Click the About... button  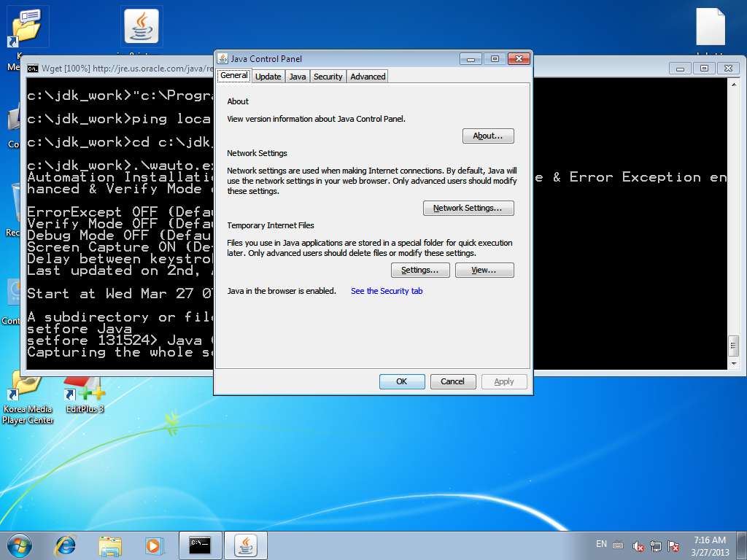488,136
